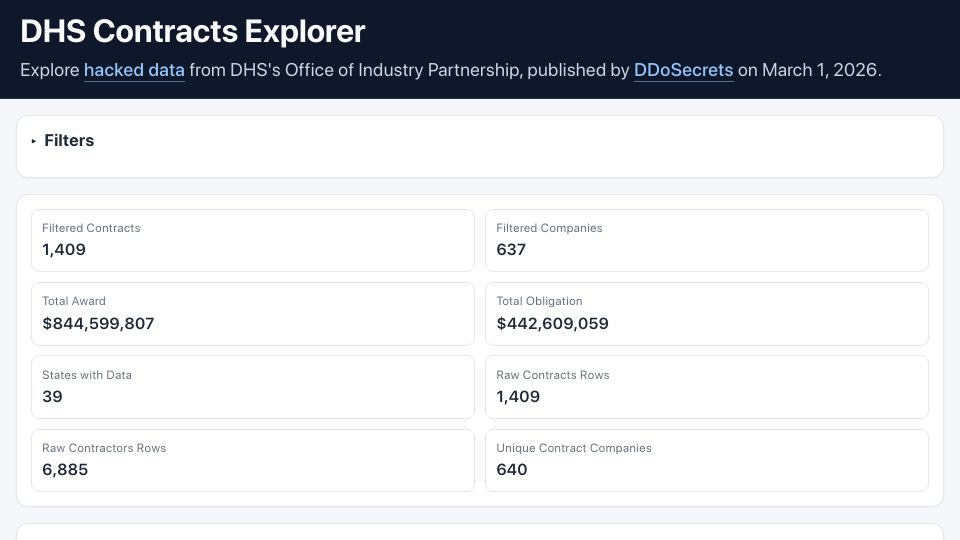Click the DHS Contracts Explorer title
Screen dimensions: 960x540
coord(193,31)
